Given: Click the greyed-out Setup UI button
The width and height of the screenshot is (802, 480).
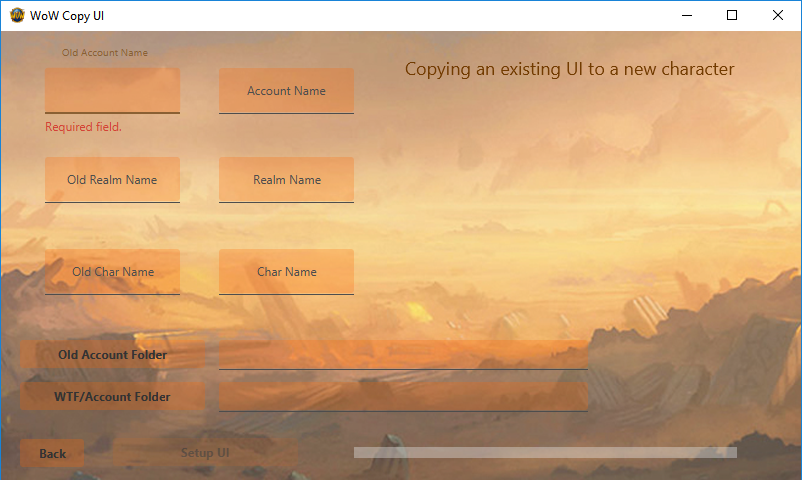Looking at the screenshot, I should pos(205,452).
